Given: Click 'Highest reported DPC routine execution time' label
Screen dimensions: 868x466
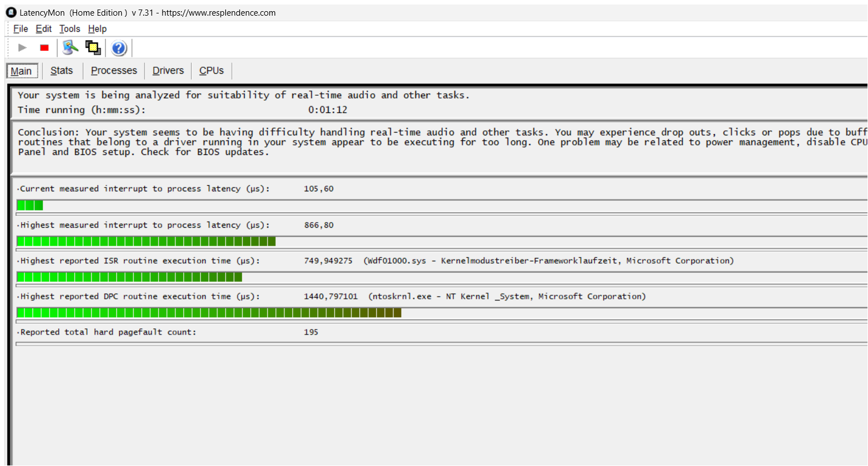Looking at the screenshot, I should (x=139, y=296).
